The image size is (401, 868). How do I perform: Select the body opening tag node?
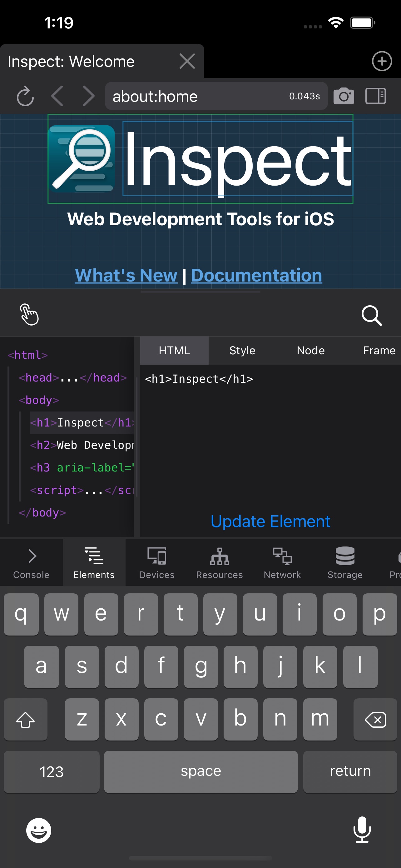point(39,400)
